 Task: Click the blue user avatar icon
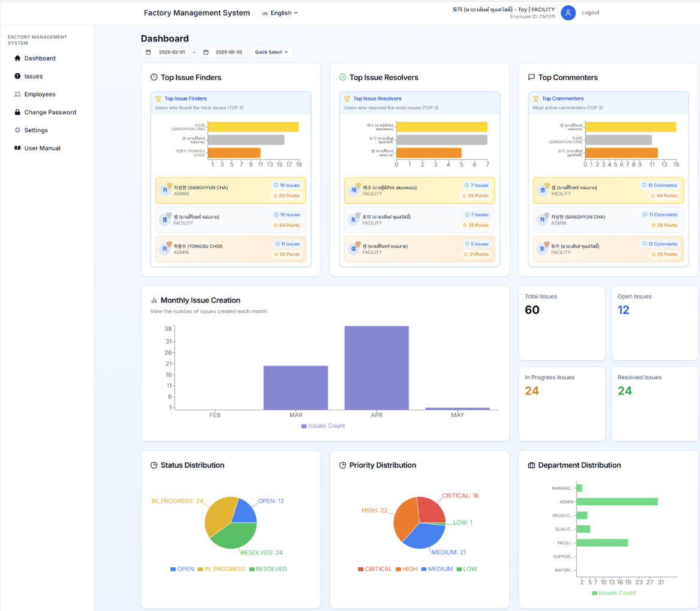pos(568,13)
